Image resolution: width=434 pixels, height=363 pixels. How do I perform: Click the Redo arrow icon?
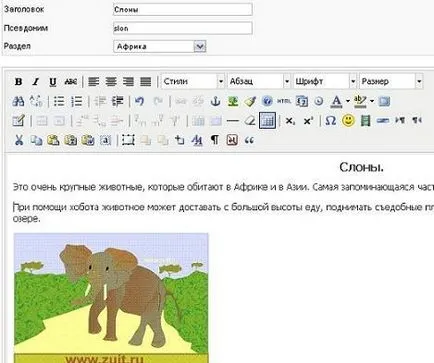click(158, 101)
